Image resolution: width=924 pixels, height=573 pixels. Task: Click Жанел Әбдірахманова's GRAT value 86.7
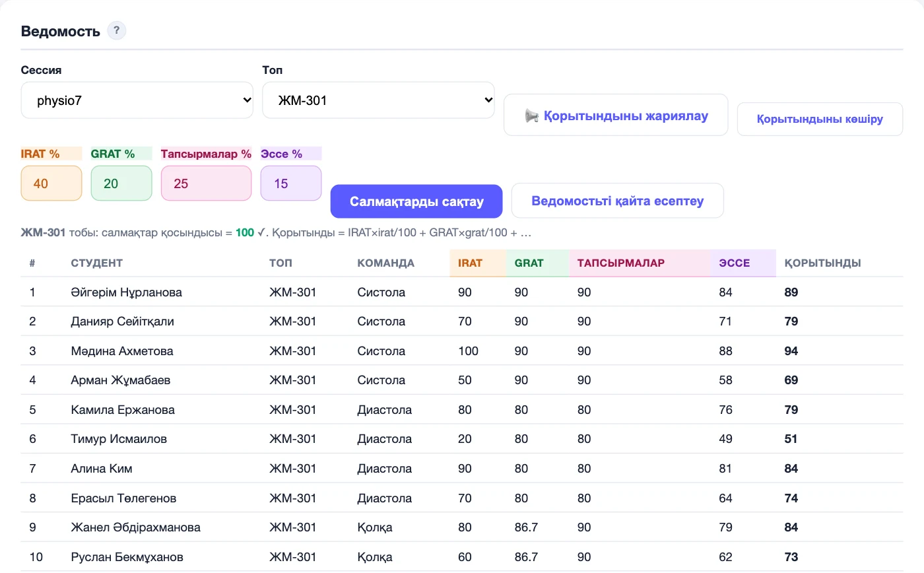point(526,527)
